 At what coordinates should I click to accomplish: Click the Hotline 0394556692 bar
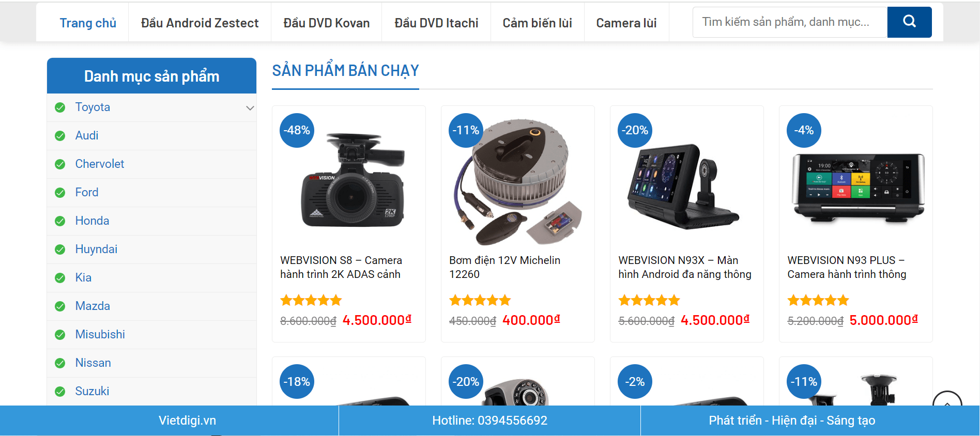(x=489, y=421)
